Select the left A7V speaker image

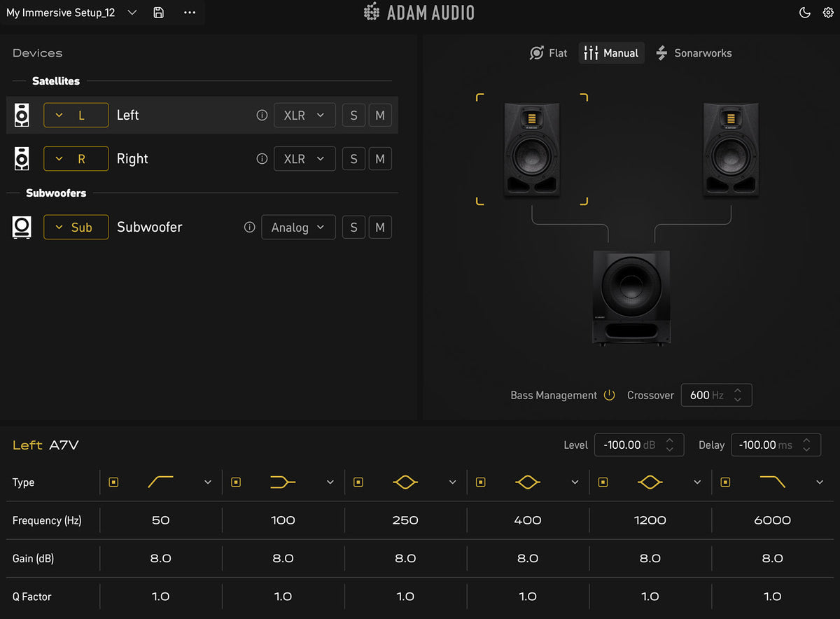pos(531,148)
